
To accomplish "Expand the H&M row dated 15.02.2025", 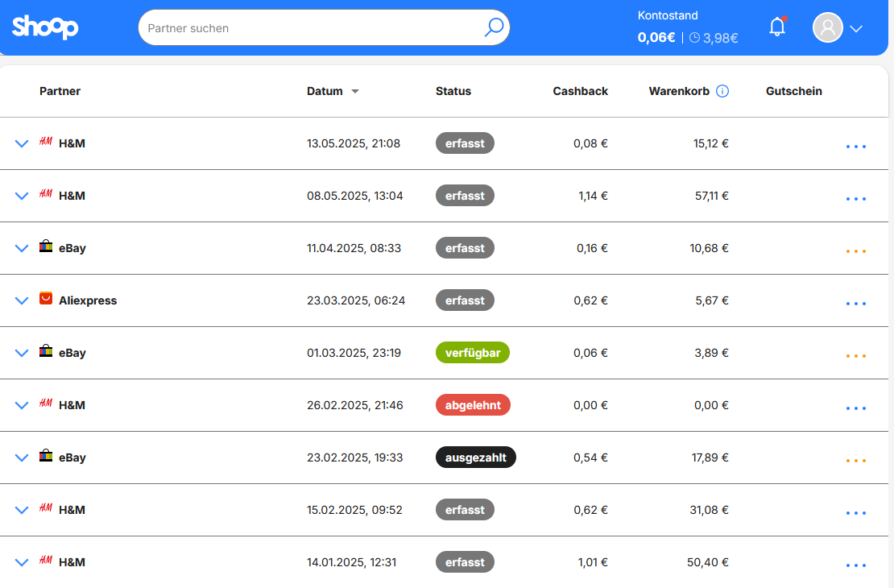I will tap(22, 510).
